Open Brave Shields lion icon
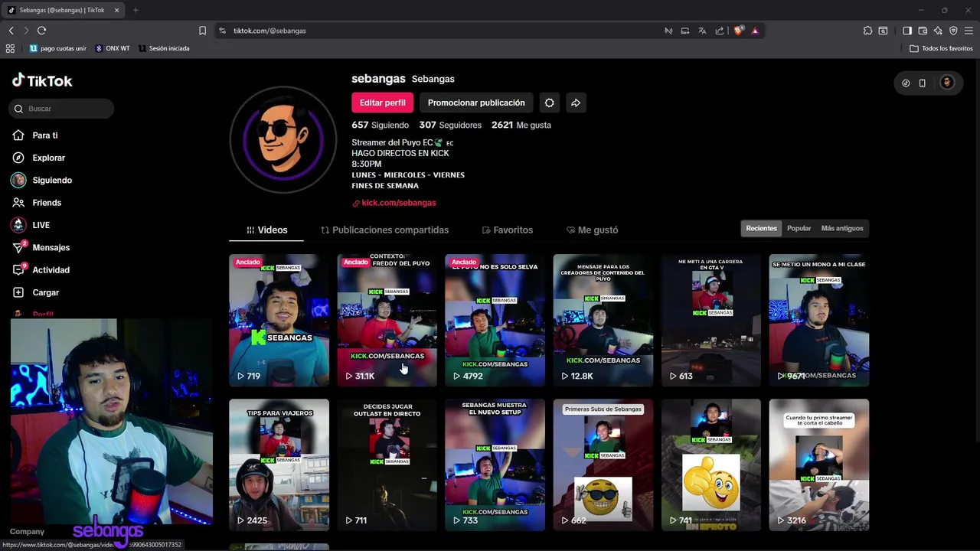 (x=739, y=31)
